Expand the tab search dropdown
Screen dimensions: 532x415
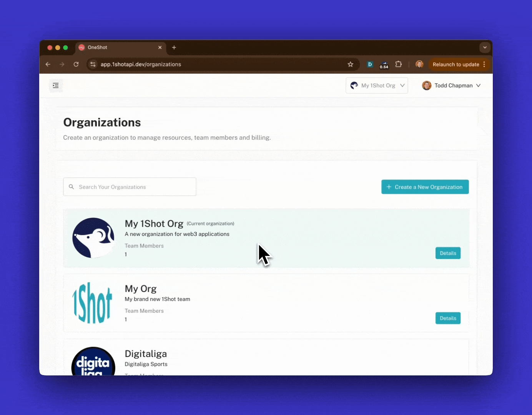tap(485, 47)
